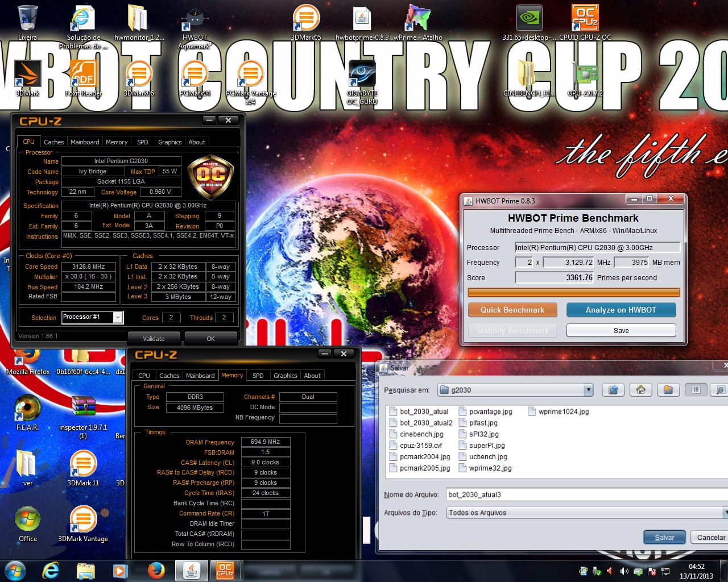Select ucbench.jpg in the file list

pyautogui.click(x=483, y=457)
